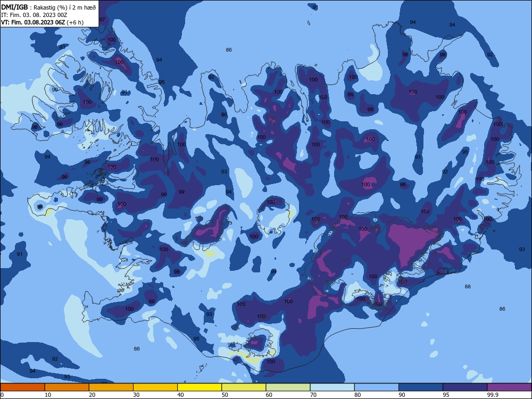This screenshot has width=532, height=399.
Task: Click the DMI/IGB Rakastig title text
Action: point(48,7)
